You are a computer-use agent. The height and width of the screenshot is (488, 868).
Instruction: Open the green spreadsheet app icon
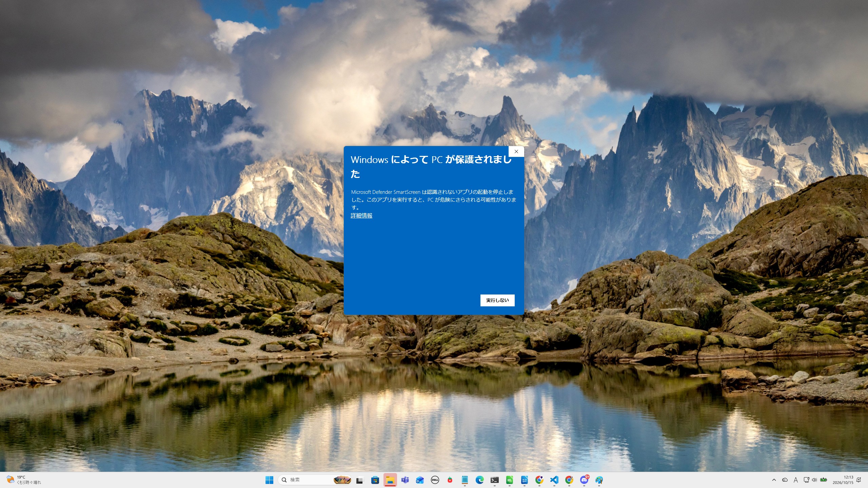510,480
